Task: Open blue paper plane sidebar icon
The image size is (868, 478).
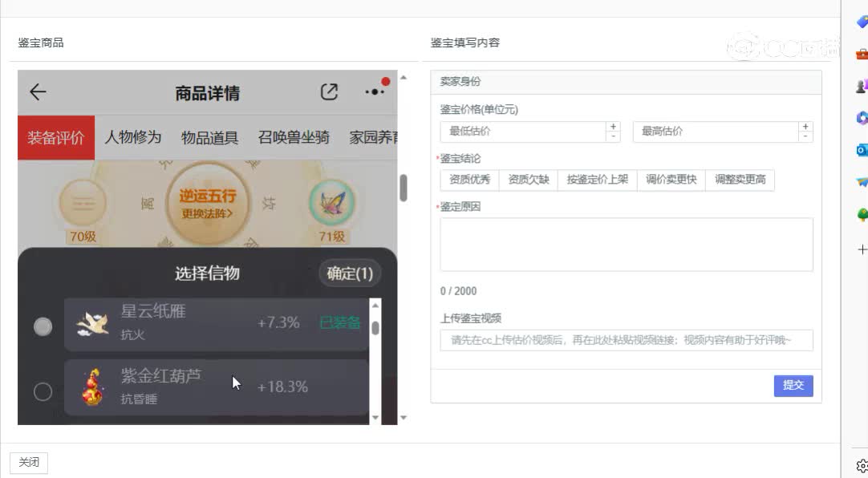Action: pyautogui.click(x=862, y=181)
